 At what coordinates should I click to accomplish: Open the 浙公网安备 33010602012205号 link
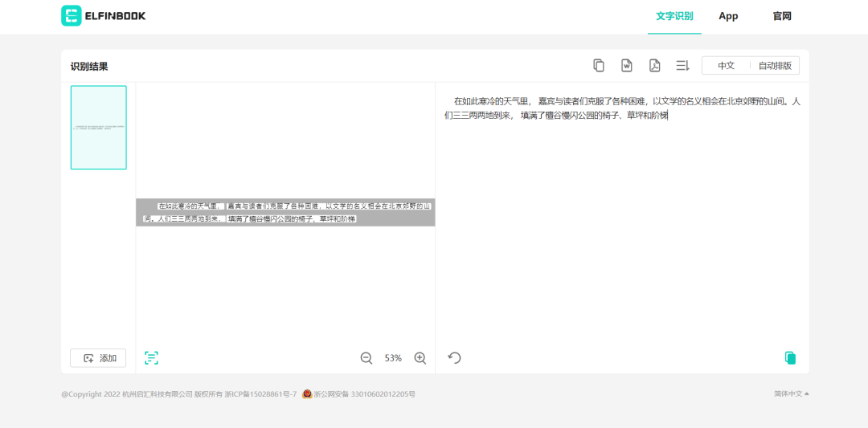pos(364,394)
